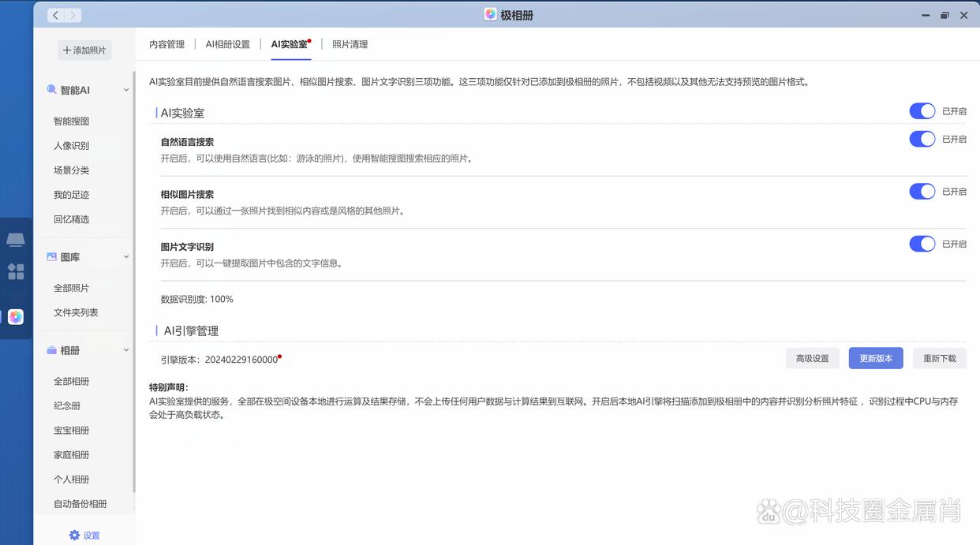The height and width of the screenshot is (545, 980).
Task: Click the 相册 album icon in sidebar
Action: point(52,350)
